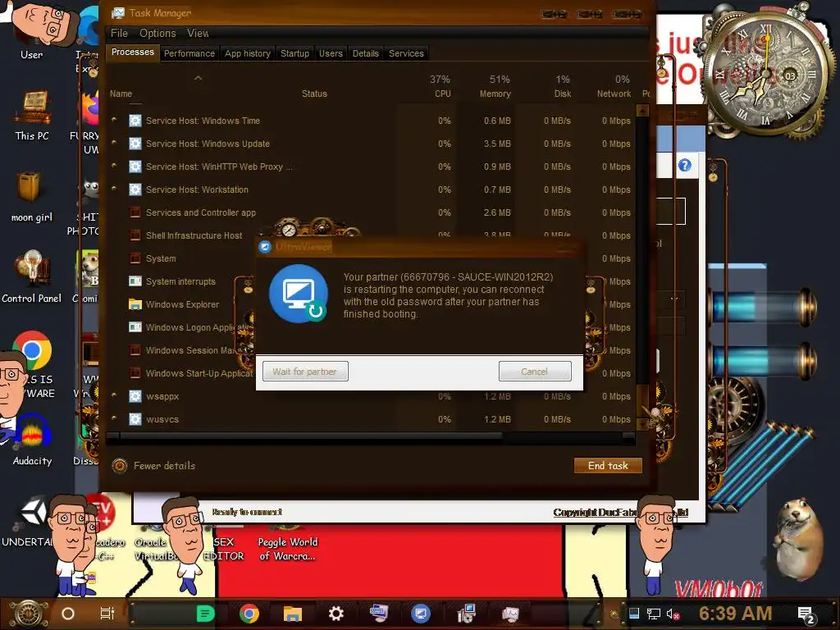Open the Options menu in Task Manager
The width and height of the screenshot is (840, 630).
(157, 33)
